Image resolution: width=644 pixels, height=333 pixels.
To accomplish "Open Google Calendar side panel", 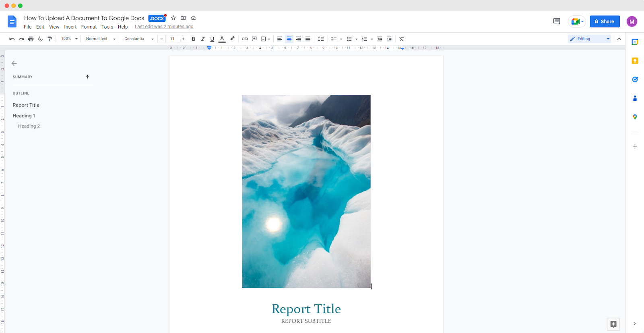I will click(635, 42).
